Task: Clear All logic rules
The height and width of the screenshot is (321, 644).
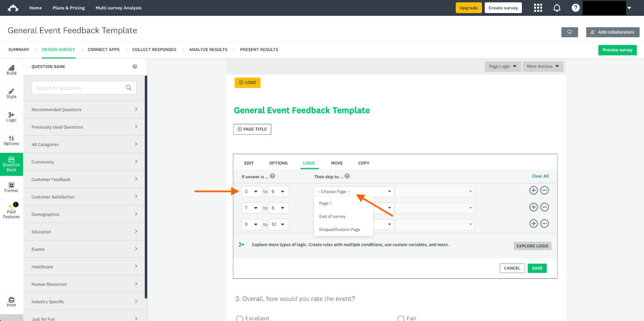Action: [x=540, y=176]
